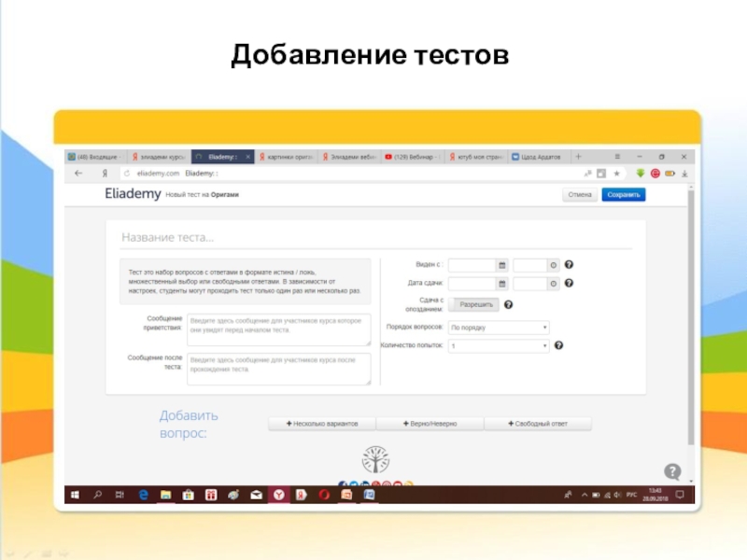Add 'Несколько вариантов' question
Viewport: 747px width, 560px height.
coord(322,424)
